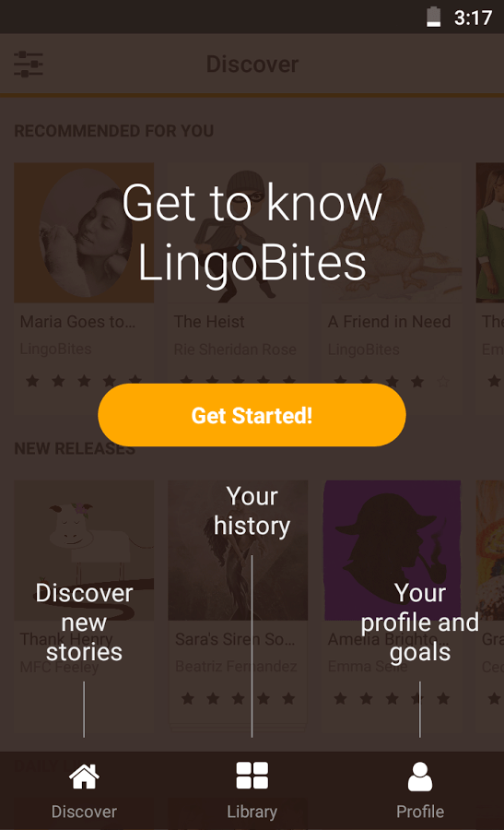Image resolution: width=504 pixels, height=830 pixels.
Task: Tap the Get Started! button
Action: click(252, 415)
